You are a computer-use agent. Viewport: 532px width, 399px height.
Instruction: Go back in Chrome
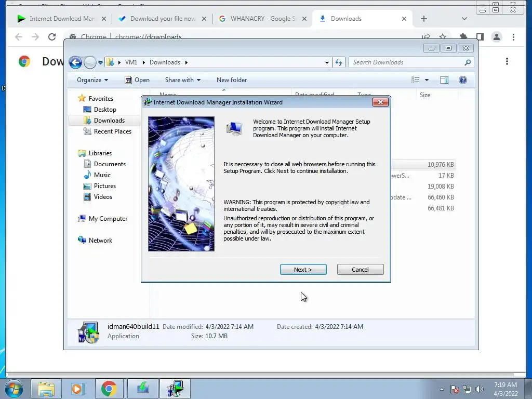point(19,37)
